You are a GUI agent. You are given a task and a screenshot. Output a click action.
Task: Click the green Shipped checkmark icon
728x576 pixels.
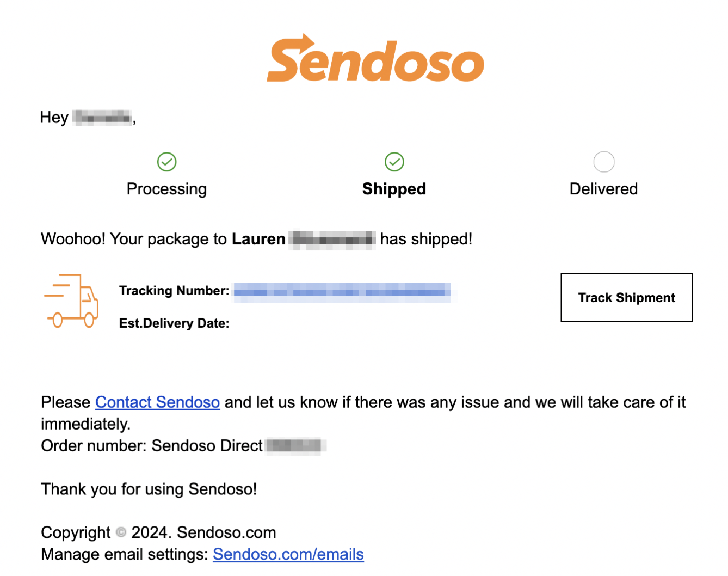pyautogui.click(x=394, y=162)
